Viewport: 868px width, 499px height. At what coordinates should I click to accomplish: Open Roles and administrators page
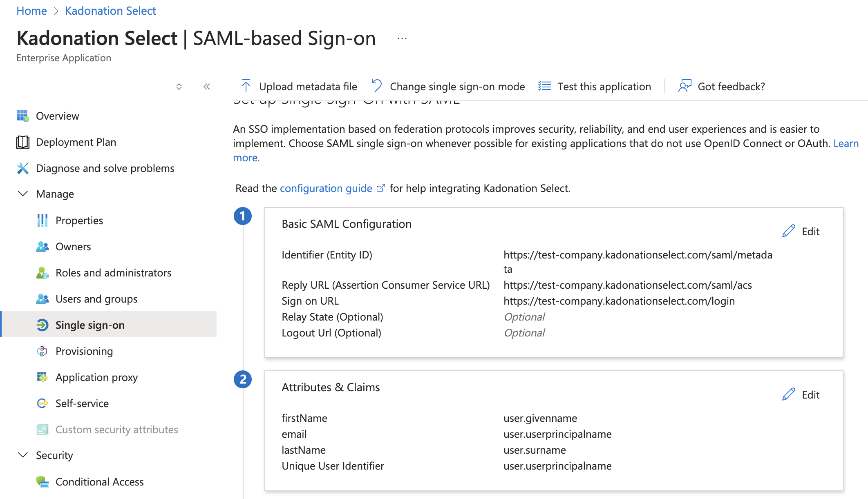(113, 273)
